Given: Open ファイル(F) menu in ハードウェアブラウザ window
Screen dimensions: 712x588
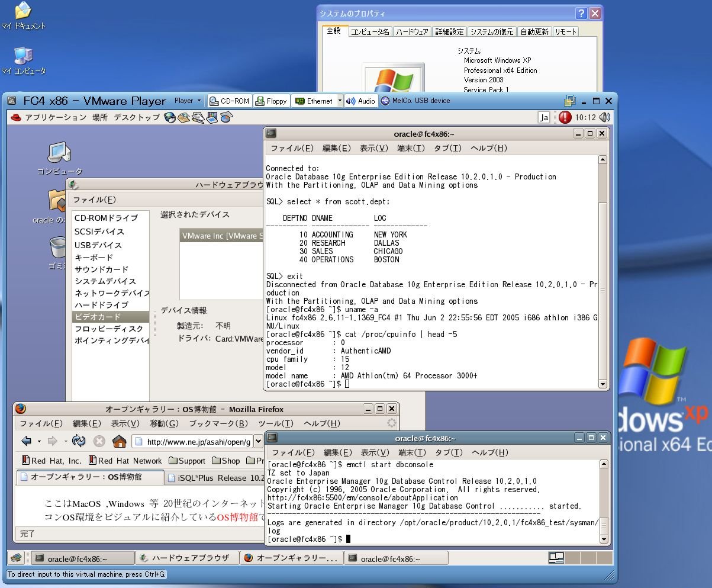Looking at the screenshot, I should (95, 200).
